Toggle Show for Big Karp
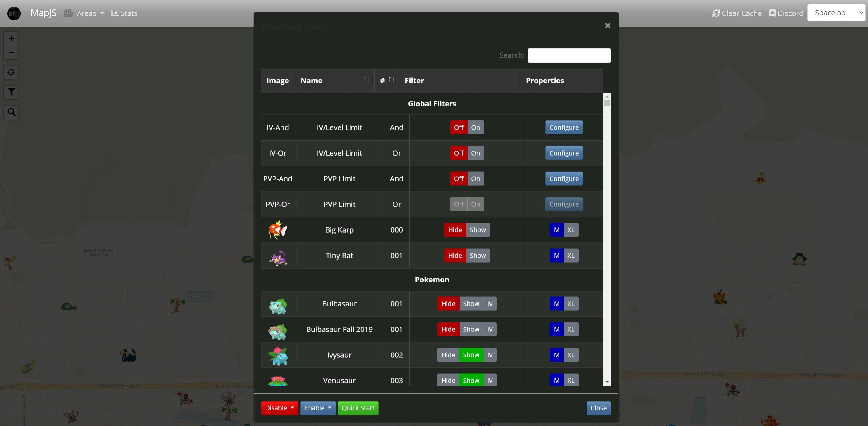 (x=478, y=230)
